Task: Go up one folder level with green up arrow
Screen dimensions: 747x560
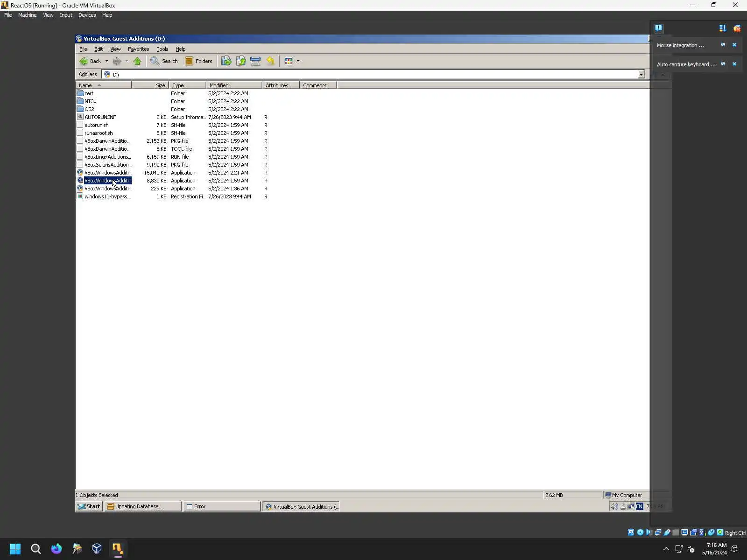Action: 137,61
